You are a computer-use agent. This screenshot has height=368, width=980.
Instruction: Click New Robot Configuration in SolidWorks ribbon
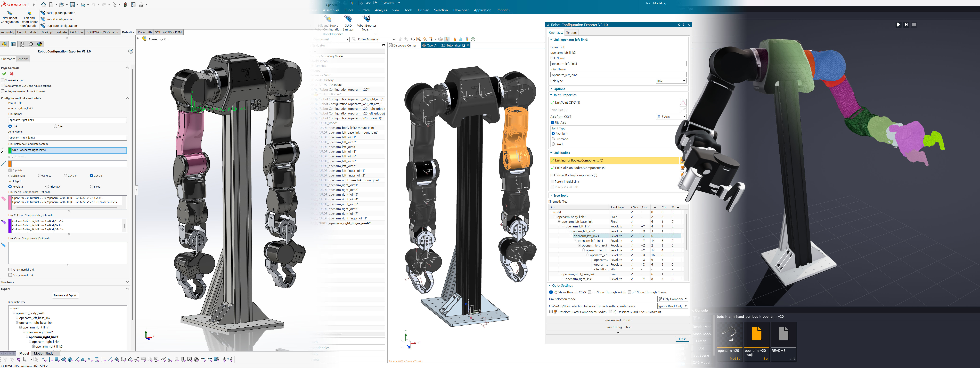point(10,17)
